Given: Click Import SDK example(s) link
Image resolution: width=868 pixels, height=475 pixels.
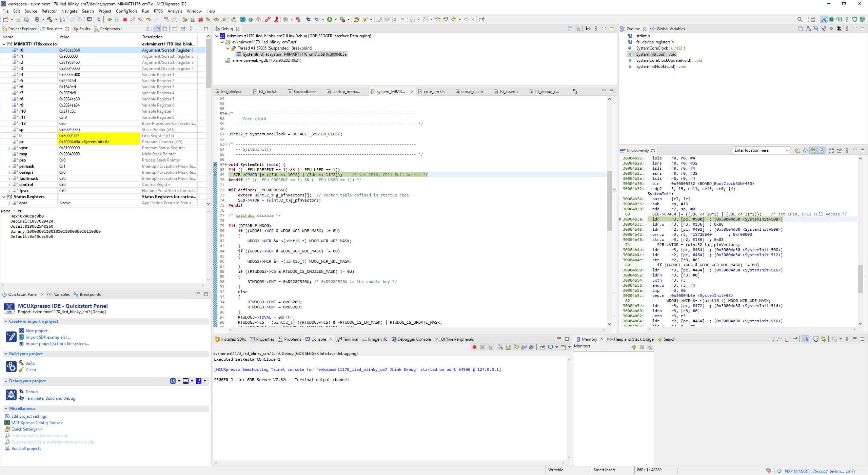Looking at the screenshot, I should [x=47, y=337].
